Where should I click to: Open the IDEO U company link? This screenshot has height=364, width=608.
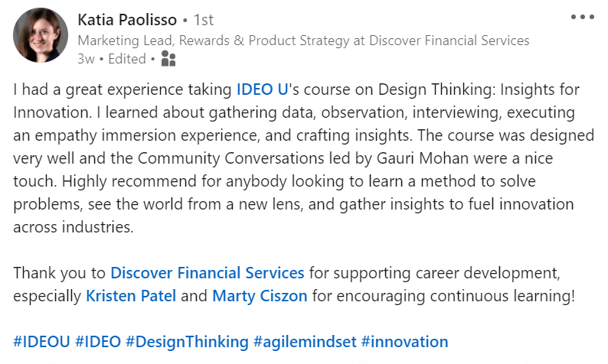pos(262,89)
